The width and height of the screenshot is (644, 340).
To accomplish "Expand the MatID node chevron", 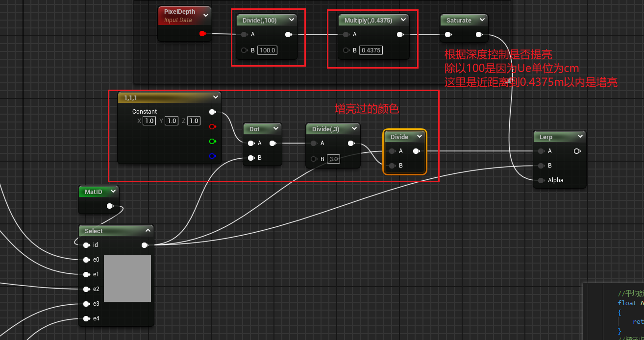I will pyautogui.click(x=113, y=192).
